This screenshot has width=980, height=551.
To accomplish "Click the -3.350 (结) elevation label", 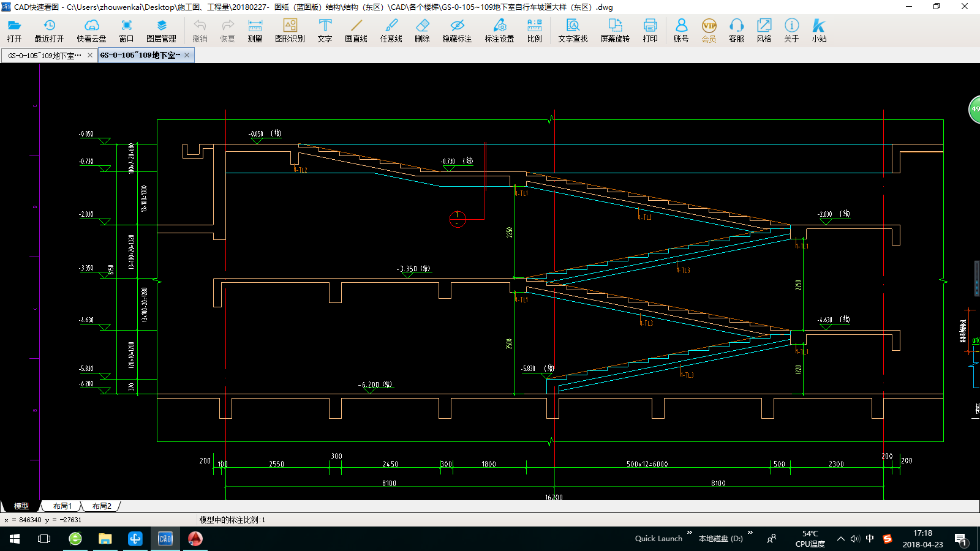I will click(x=413, y=269).
